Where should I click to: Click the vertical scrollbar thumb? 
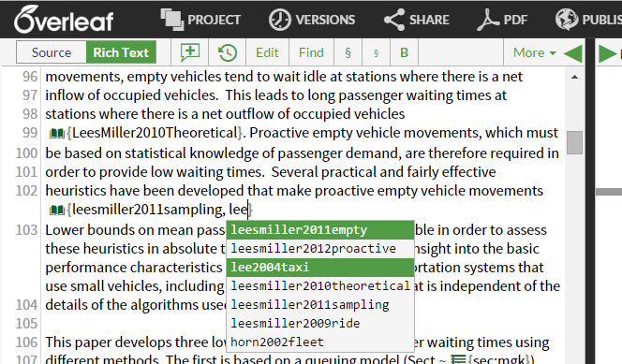[x=574, y=142]
